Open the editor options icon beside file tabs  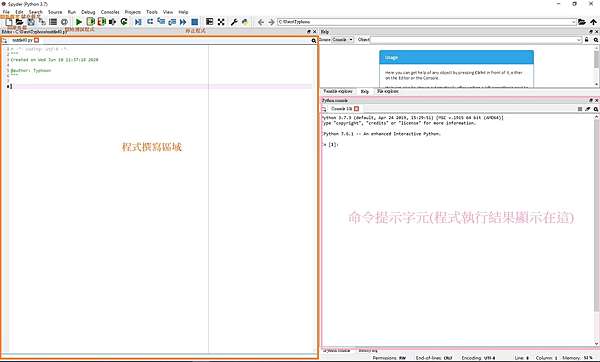(x=313, y=41)
